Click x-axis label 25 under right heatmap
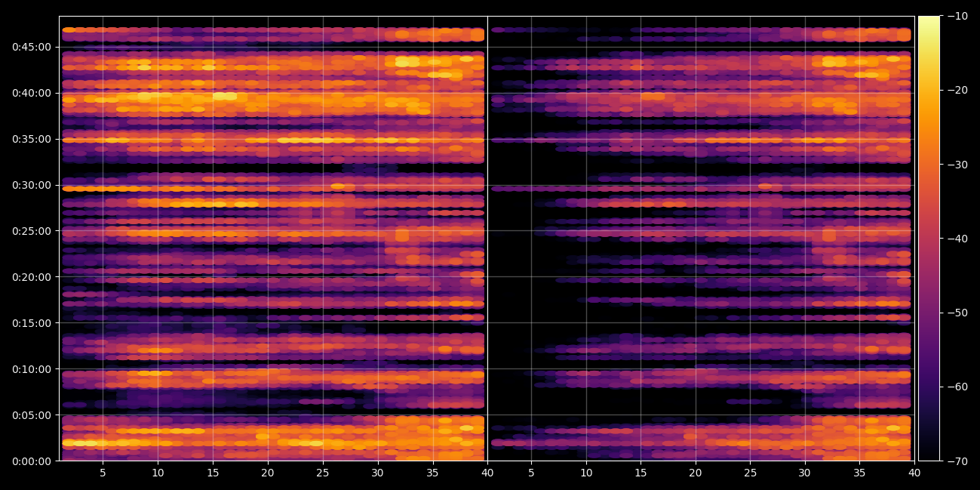This screenshot has width=980, height=490. click(x=750, y=473)
